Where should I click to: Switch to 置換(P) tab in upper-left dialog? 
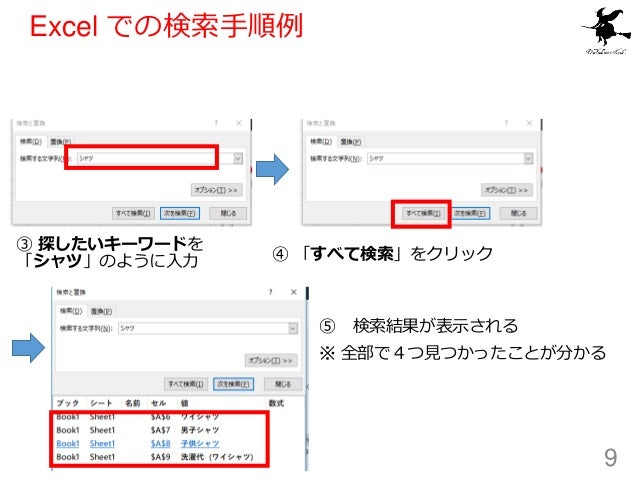(x=60, y=142)
